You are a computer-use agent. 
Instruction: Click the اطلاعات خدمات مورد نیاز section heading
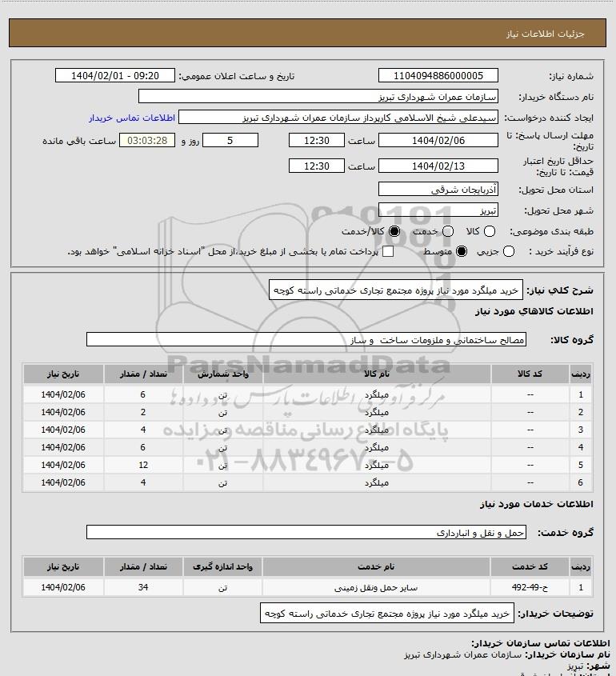pos(536,503)
